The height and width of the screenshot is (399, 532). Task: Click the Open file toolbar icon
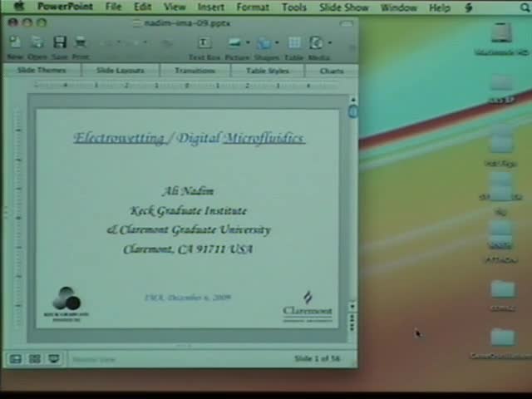click(x=37, y=42)
